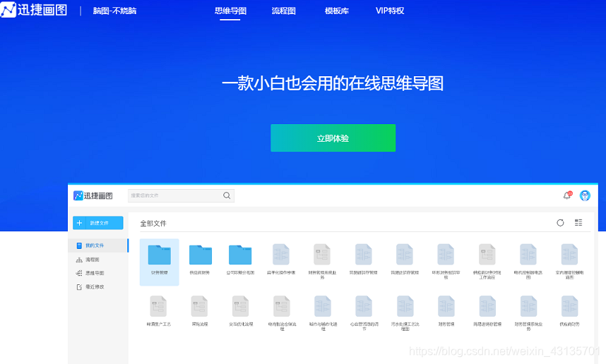Focus the 搜索您的文件 search field

181,195
